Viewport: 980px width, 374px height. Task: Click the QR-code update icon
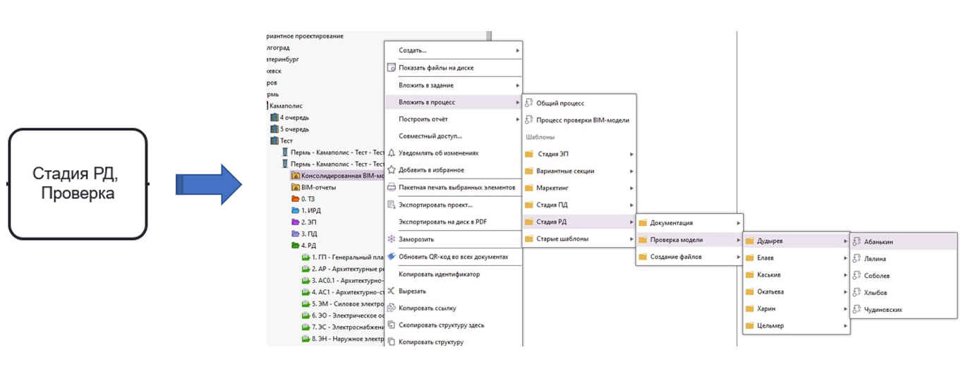[392, 256]
